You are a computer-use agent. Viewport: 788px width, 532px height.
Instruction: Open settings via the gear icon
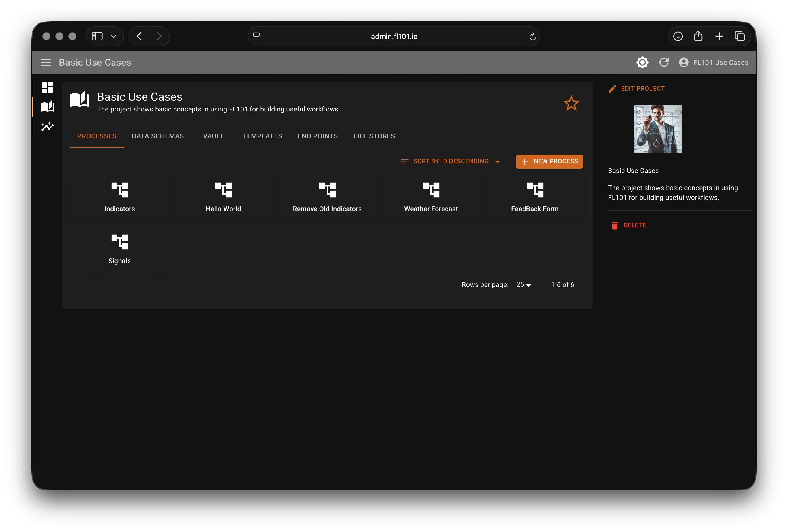click(x=642, y=62)
